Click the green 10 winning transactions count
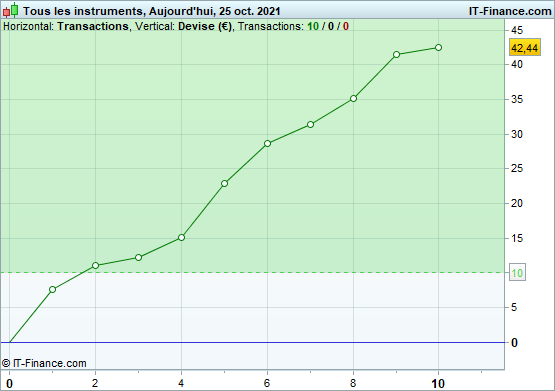 click(x=313, y=27)
